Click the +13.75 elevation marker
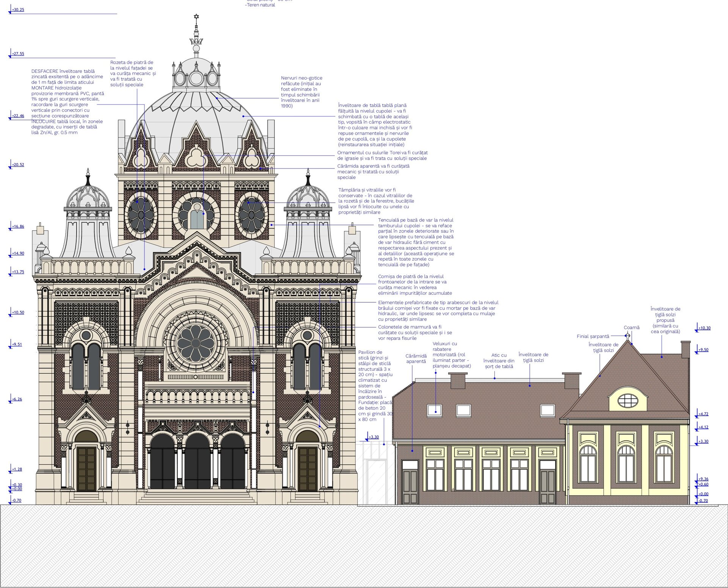Image resolution: width=728 pixels, height=588 pixels. [x=18, y=272]
